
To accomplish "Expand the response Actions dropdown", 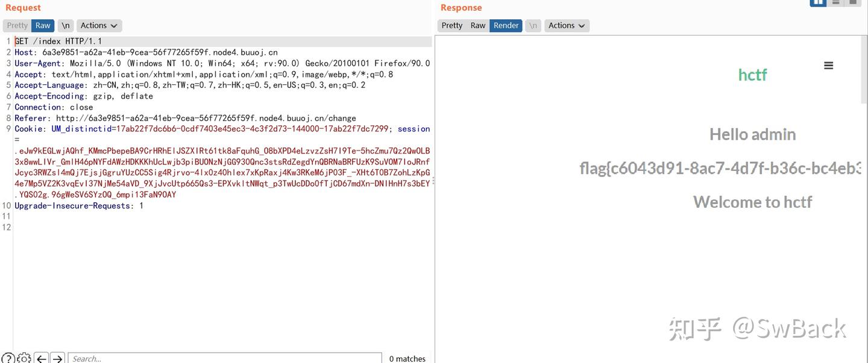I will (567, 25).
